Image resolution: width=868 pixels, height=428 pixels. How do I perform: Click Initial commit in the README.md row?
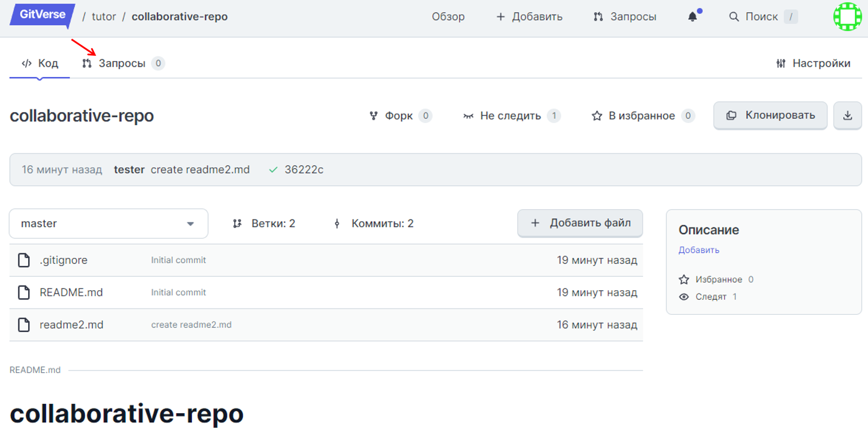tap(179, 292)
